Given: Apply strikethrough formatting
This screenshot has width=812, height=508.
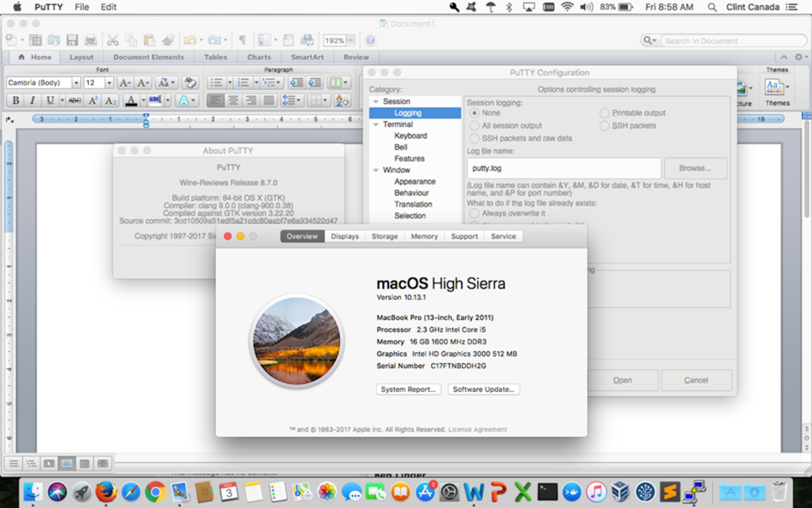Looking at the screenshot, I should [75, 101].
